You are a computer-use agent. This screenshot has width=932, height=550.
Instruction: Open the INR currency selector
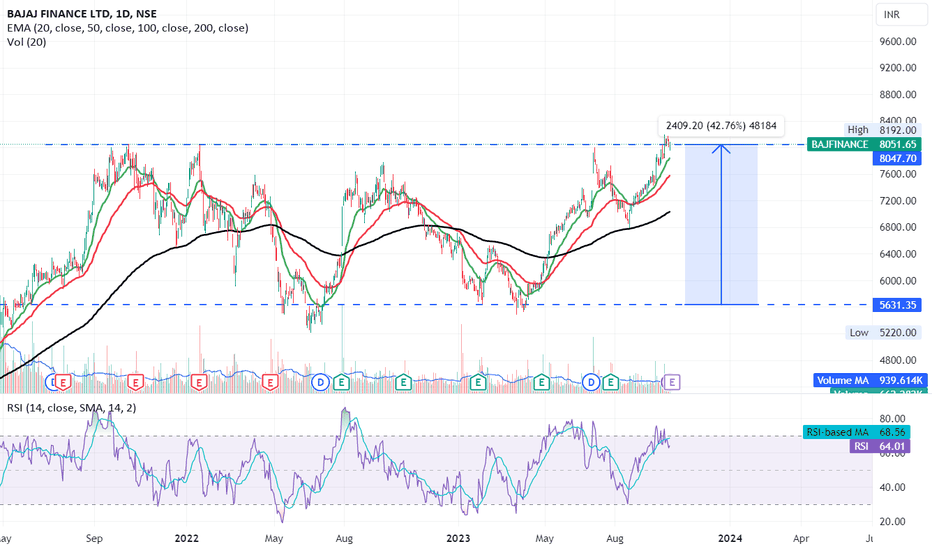click(x=901, y=14)
